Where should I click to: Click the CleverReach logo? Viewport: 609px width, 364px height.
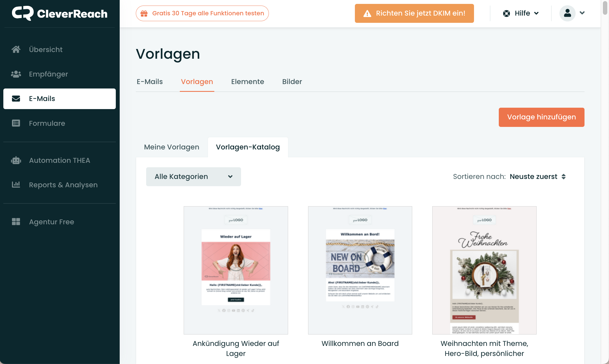coord(60,13)
